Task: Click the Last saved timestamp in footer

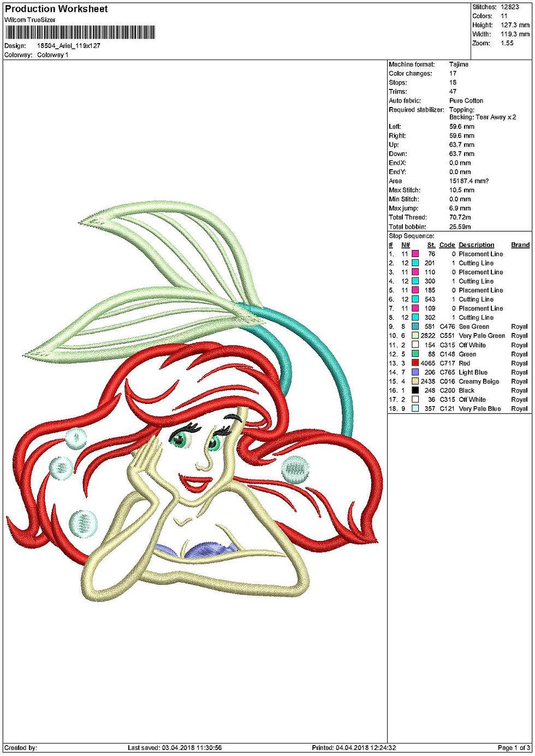Action: (175, 748)
